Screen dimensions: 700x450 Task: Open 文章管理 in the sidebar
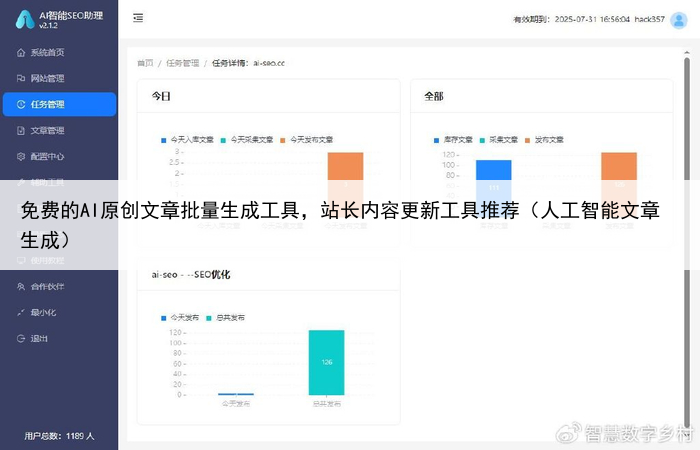click(x=46, y=130)
